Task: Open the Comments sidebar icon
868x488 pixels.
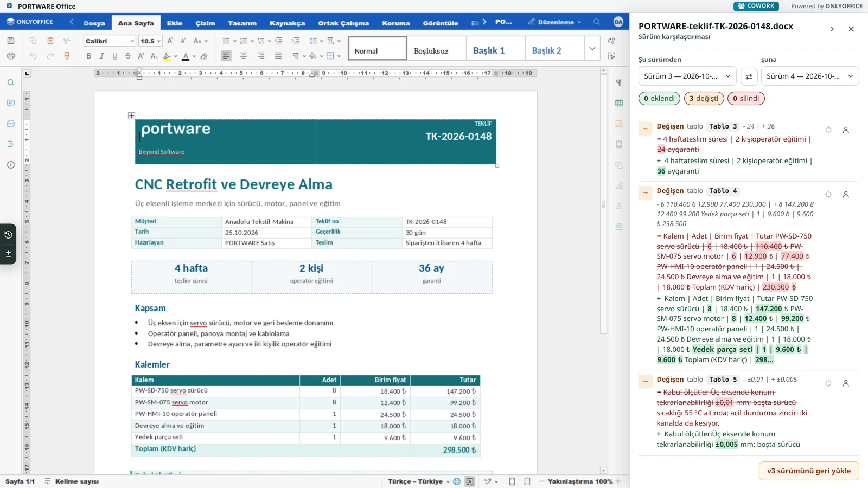Action: [x=11, y=103]
